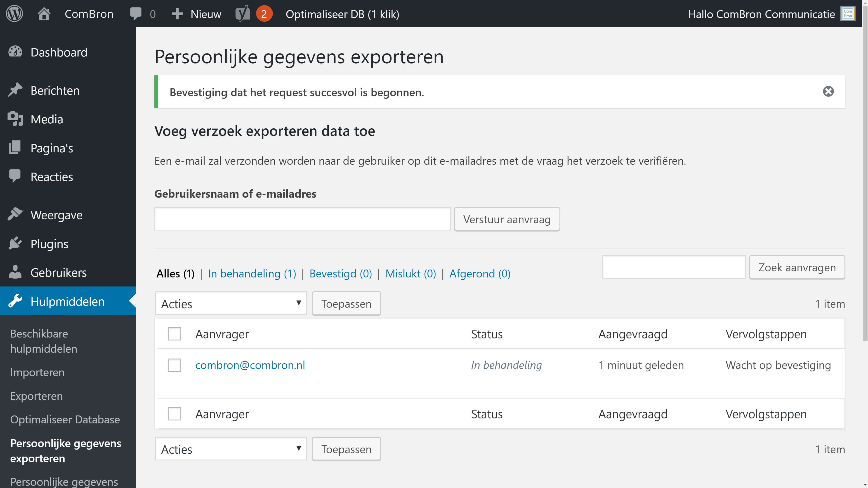The height and width of the screenshot is (488, 868).
Task: Expand the bottom Acties dropdown
Action: (x=231, y=449)
